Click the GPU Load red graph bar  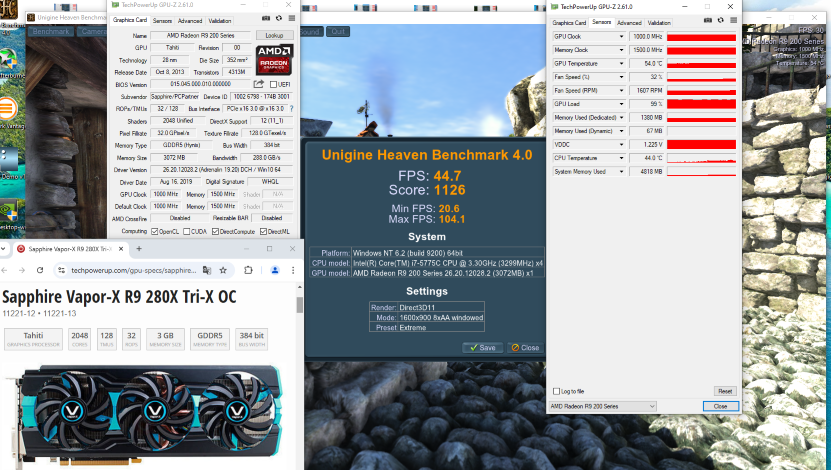pos(701,104)
